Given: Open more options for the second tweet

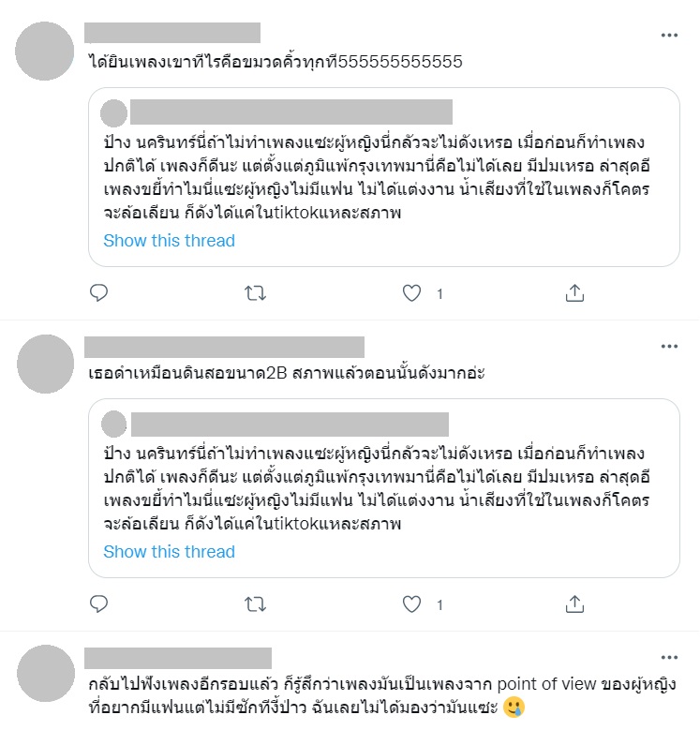Looking at the screenshot, I should coord(669,346).
